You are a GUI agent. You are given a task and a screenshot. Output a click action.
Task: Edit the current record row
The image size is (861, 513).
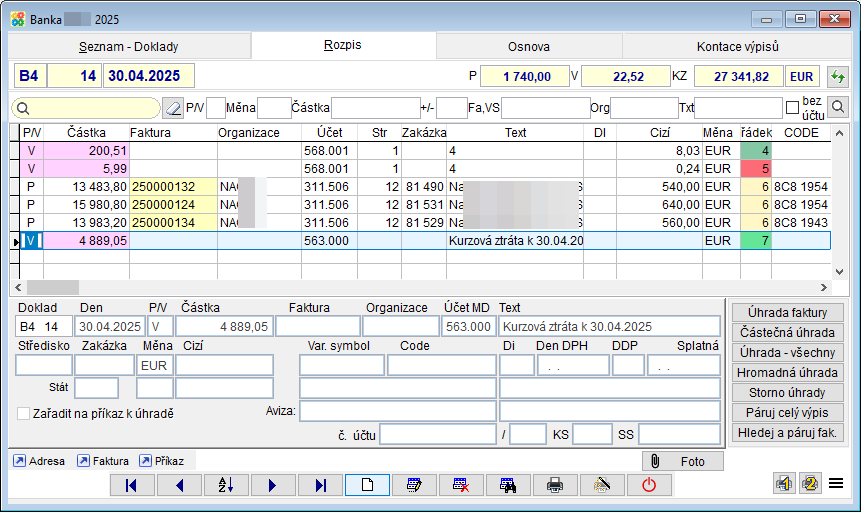[414, 485]
